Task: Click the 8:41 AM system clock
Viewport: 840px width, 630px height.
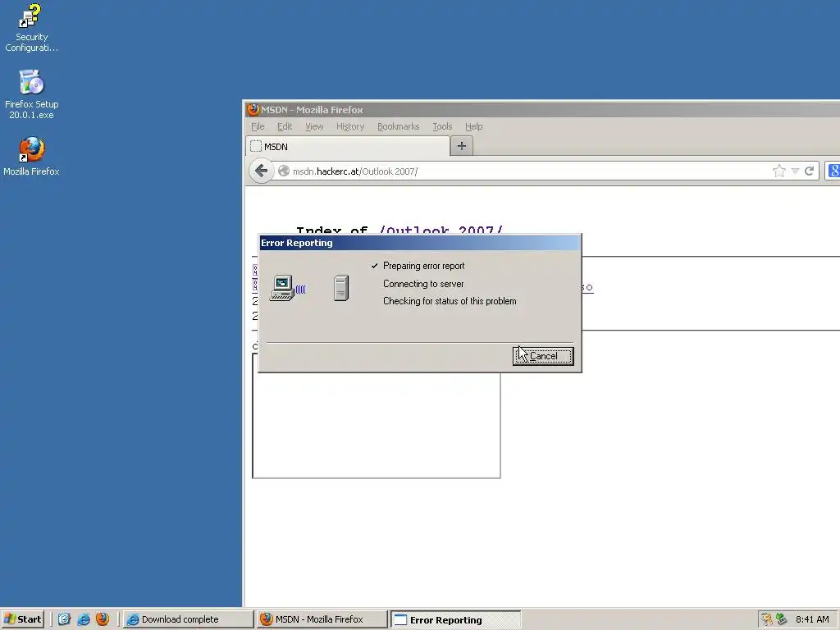Action: click(x=812, y=619)
